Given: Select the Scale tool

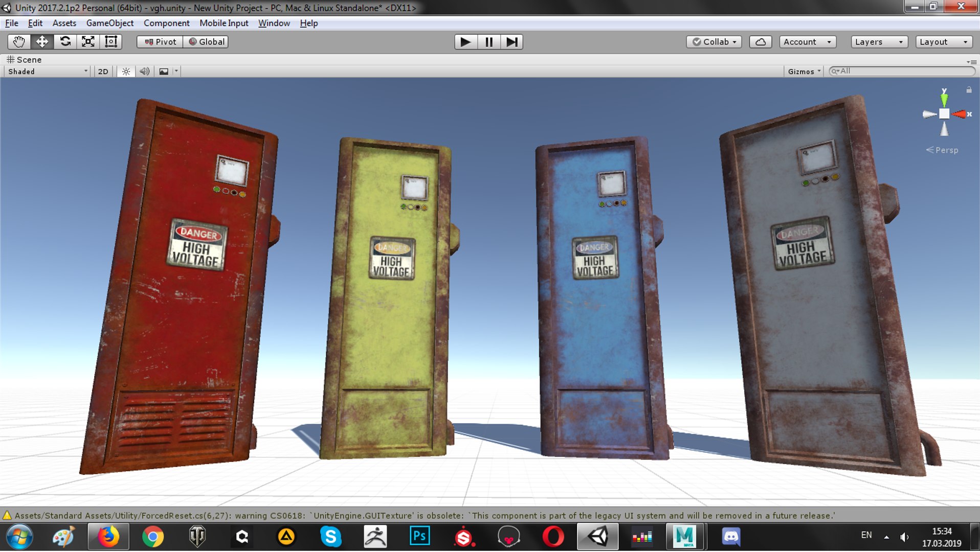Looking at the screenshot, I should coord(88,42).
